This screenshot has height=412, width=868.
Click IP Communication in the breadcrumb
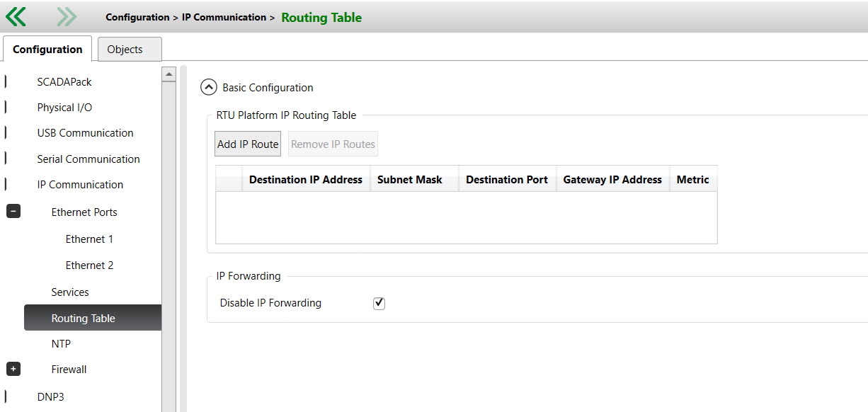pos(224,17)
